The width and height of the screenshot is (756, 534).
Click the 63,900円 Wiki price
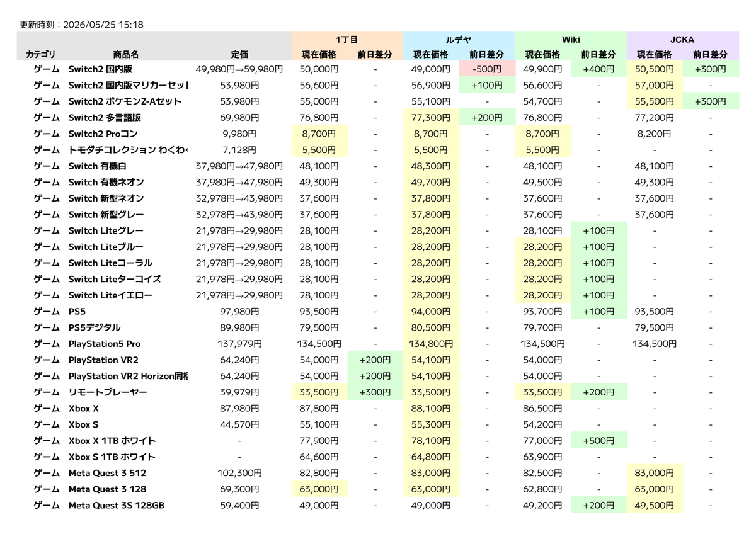pyautogui.click(x=543, y=457)
